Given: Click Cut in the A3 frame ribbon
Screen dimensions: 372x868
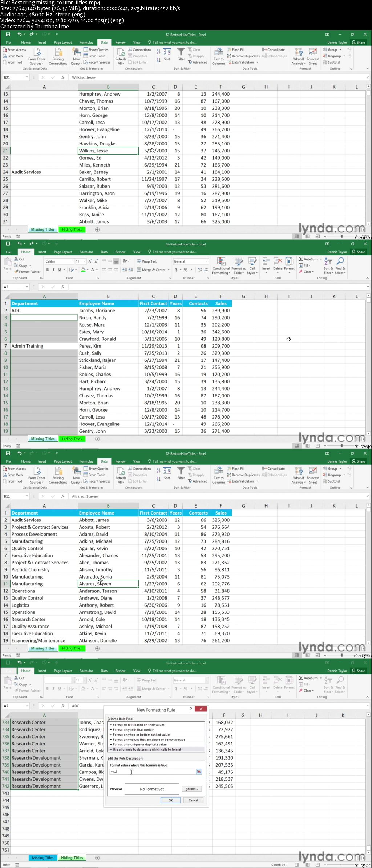Looking at the screenshot, I should coord(20,259).
